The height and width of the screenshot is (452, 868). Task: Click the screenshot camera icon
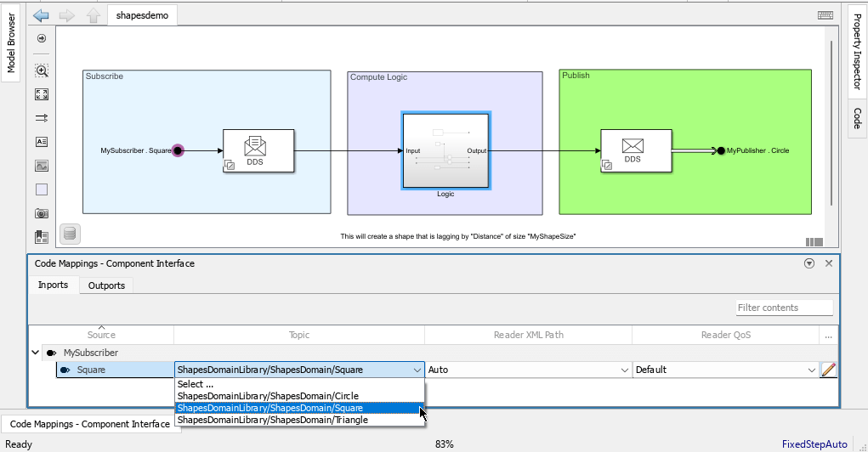click(x=42, y=213)
